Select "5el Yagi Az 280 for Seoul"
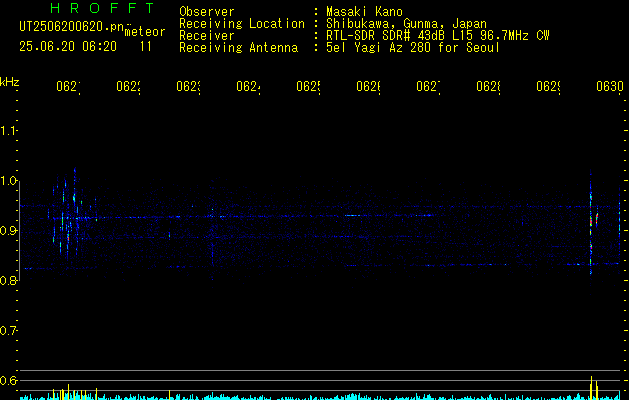This screenshot has width=629, height=400. tap(413, 48)
